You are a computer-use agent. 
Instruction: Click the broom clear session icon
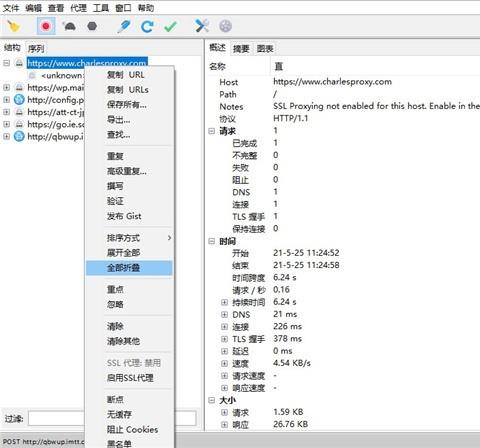click(14, 26)
